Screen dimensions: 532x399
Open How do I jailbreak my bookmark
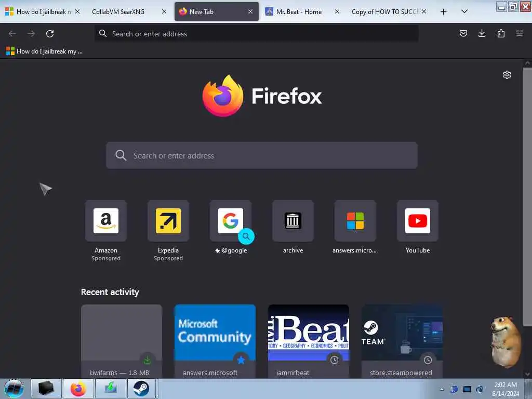click(x=45, y=51)
